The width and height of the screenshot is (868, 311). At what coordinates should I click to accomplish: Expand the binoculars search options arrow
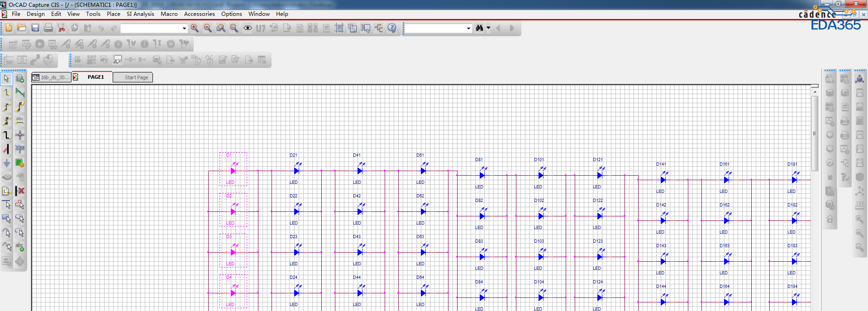(x=488, y=28)
